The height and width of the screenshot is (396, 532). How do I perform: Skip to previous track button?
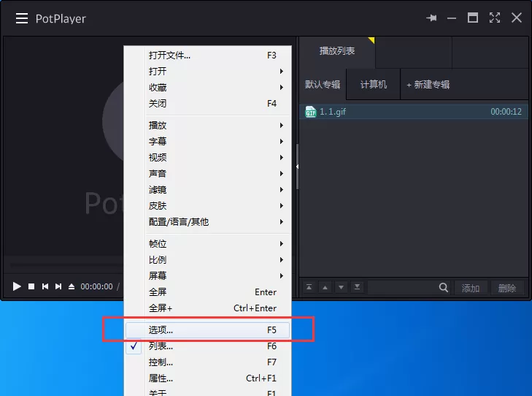(45, 286)
